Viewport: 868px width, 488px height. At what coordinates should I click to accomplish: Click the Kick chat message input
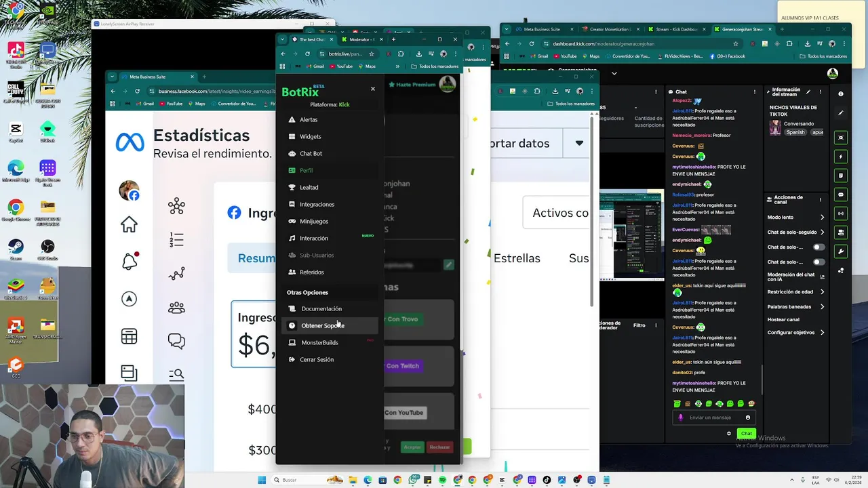pyautogui.click(x=715, y=418)
